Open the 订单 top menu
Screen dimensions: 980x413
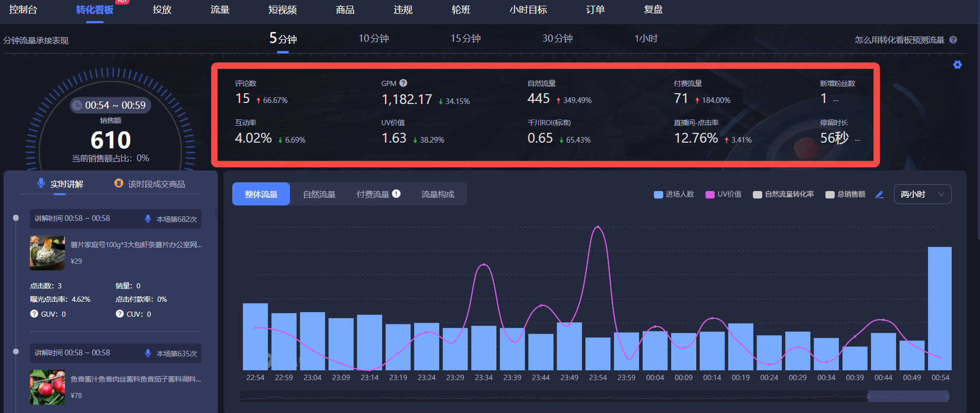coord(595,9)
